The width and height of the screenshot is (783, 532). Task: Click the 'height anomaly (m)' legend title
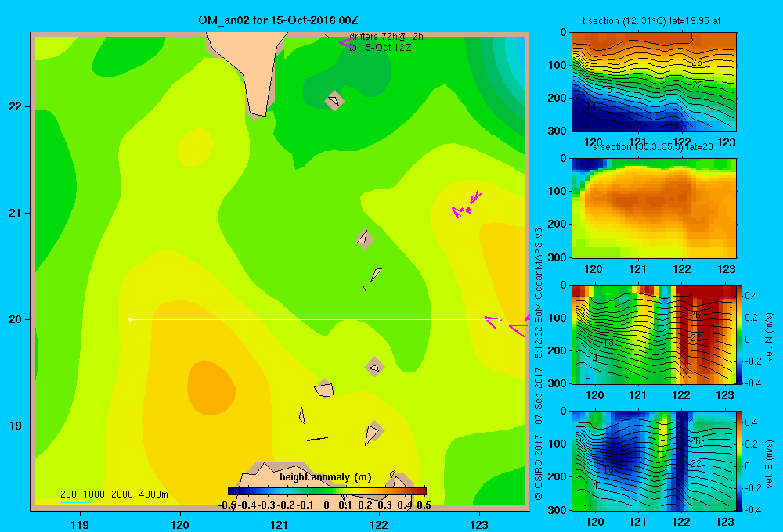pos(326,477)
